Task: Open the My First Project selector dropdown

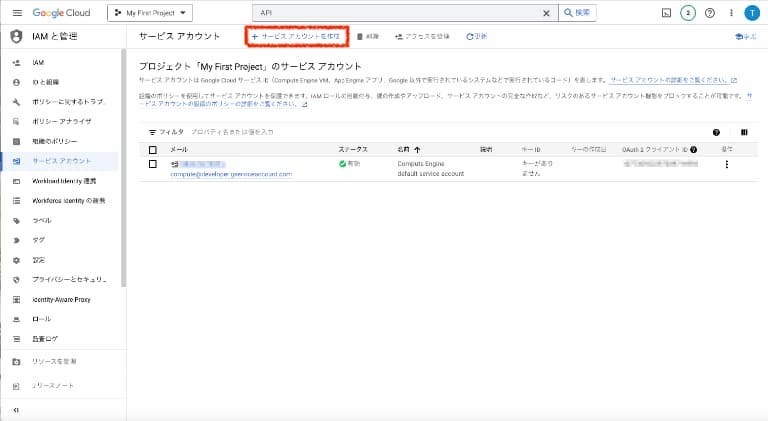Action: tap(150, 13)
